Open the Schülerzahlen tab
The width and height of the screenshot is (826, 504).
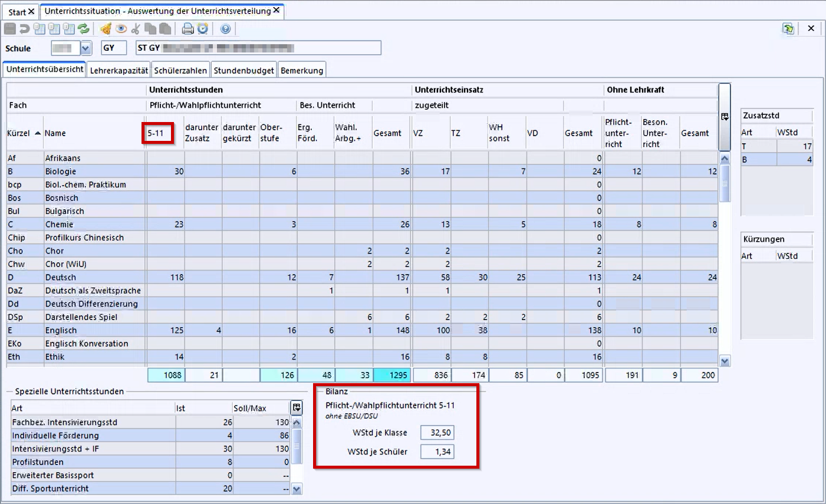click(x=180, y=70)
